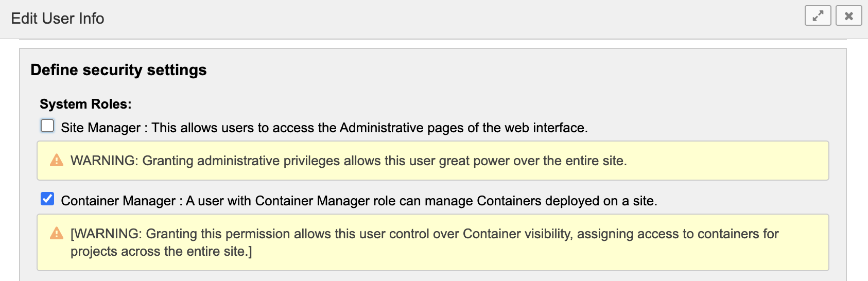
Task: Click 'projects across the entire site.' warning line
Action: tap(161, 251)
